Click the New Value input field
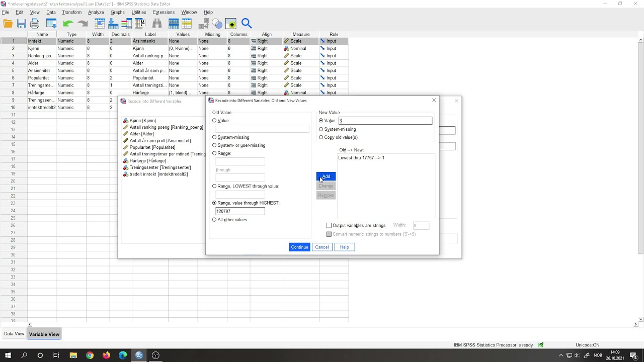This screenshot has width=644, height=362. click(385, 121)
